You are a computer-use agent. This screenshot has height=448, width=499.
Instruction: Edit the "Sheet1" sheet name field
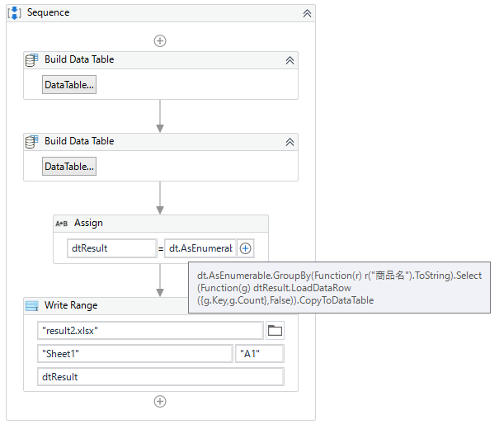tap(135, 354)
